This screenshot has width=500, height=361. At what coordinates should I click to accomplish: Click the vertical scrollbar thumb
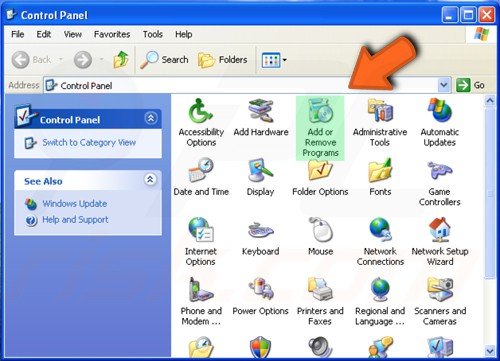click(x=490, y=193)
